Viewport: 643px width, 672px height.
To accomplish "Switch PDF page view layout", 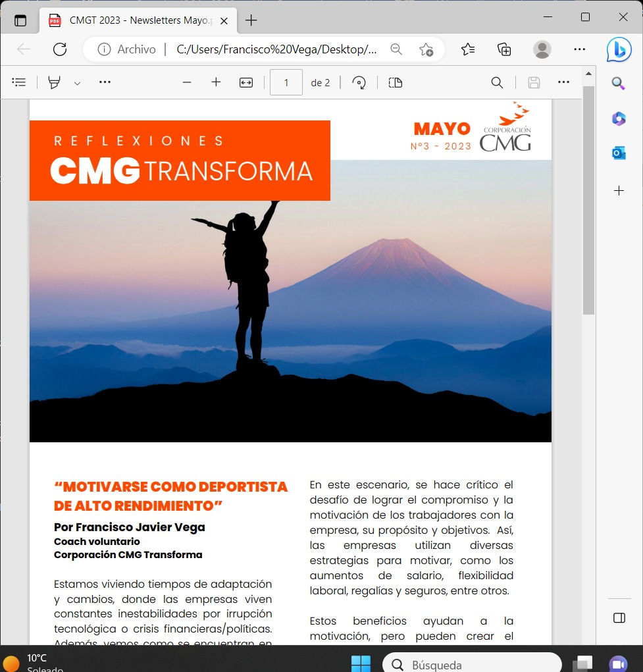I will coord(396,82).
